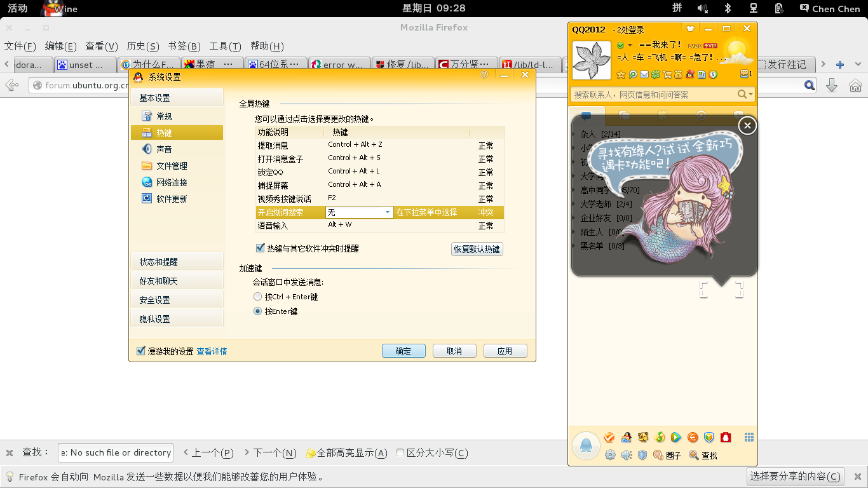Expand the 隐私设置 settings section
Viewport: 868px width, 488px height.
pyautogui.click(x=177, y=318)
